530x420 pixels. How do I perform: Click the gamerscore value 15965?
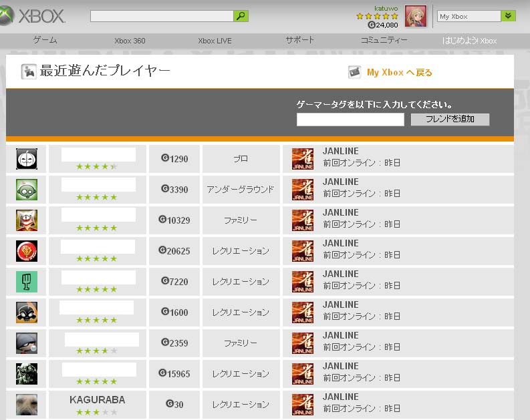(178, 374)
